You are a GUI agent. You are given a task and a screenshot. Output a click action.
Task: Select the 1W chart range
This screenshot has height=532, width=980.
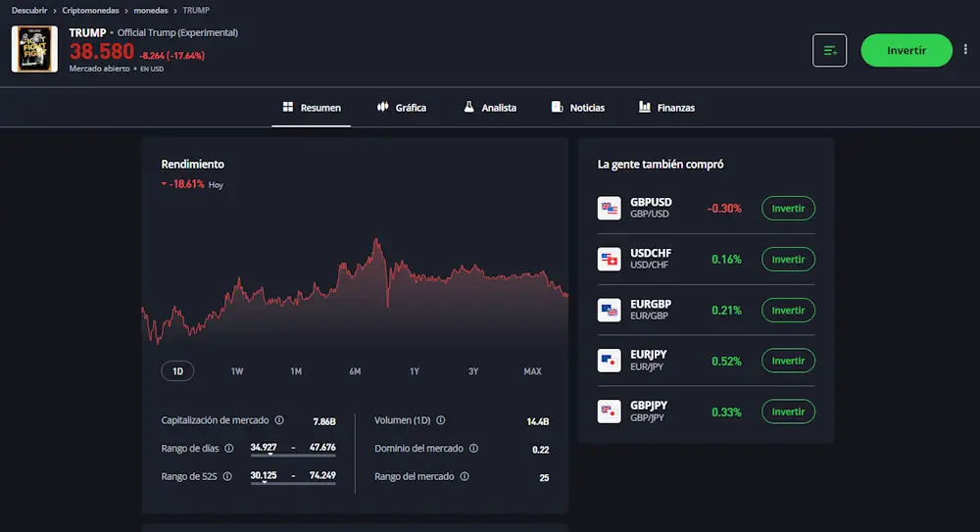click(x=237, y=371)
